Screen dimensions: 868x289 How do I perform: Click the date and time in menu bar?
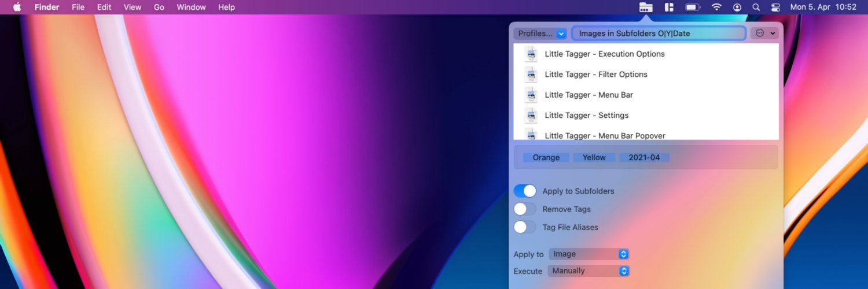tap(823, 7)
